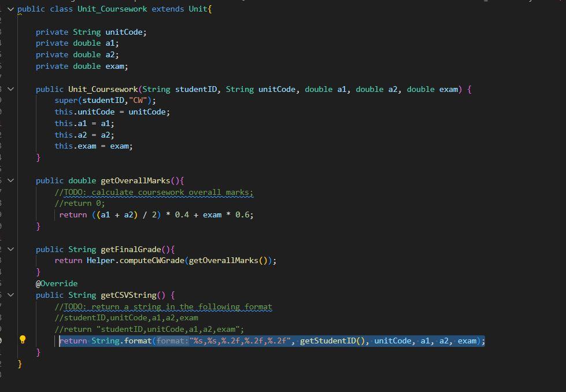Click the '//studentID,unitCode,a1,a2,exam' comment

pos(127,318)
